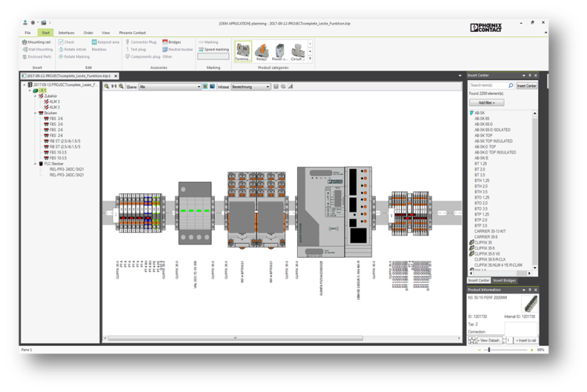The width and height of the screenshot is (587, 392).
Task: Select the Terminal blocks product category
Action: click(x=242, y=51)
